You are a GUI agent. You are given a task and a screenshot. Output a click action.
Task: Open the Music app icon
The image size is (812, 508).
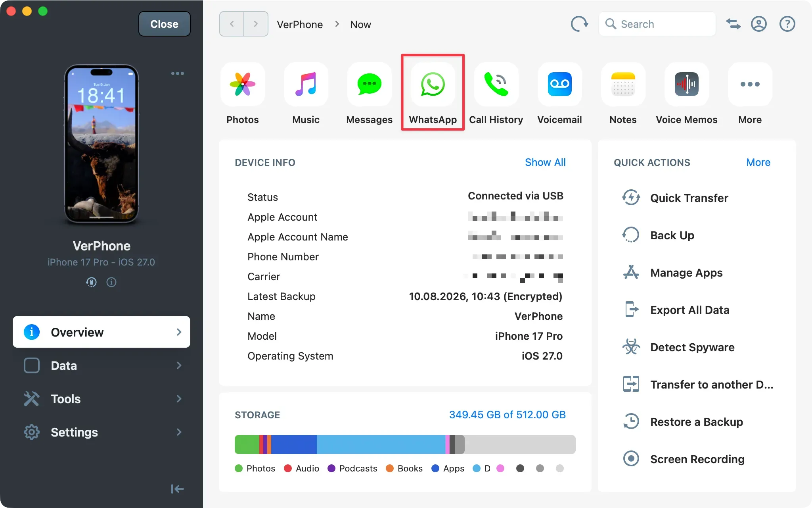tap(306, 84)
